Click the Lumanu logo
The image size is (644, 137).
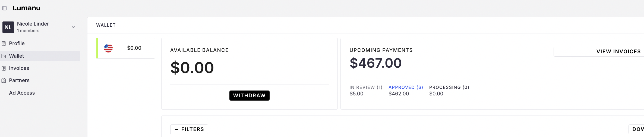click(x=27, y=8)
